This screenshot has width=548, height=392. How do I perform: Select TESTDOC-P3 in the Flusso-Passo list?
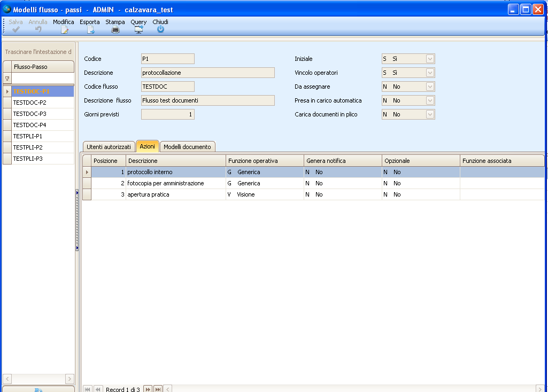pos(30,114)
